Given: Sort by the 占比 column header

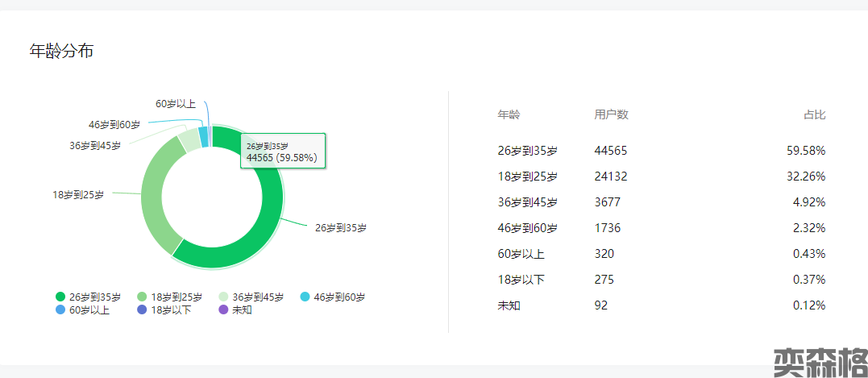Looking at the screenshot, I should click(814, 114).
